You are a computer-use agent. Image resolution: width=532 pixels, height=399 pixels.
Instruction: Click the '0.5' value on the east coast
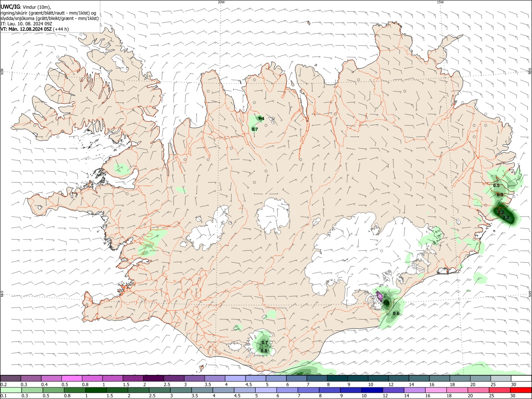(496, 185)
